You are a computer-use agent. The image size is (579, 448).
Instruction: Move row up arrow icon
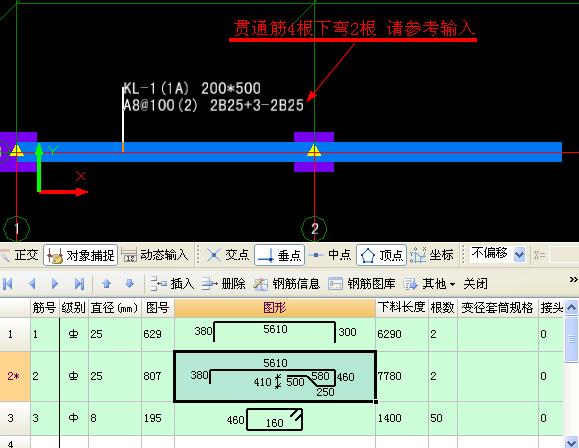point(106,284)
